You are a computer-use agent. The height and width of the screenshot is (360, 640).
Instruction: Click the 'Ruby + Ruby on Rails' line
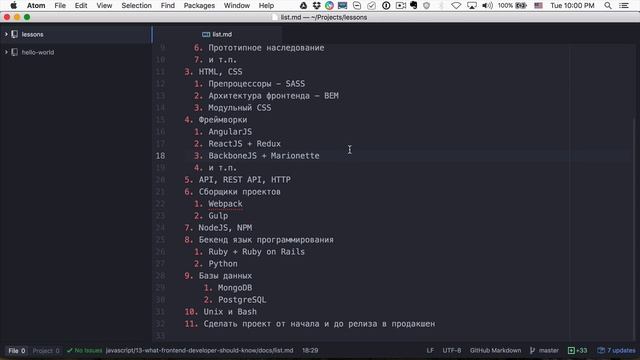[256, 252]
